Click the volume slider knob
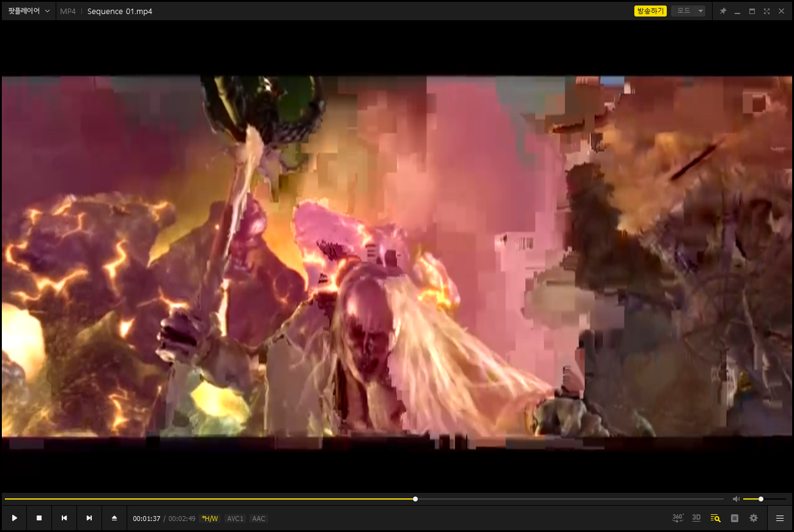794x532 pixels. 761,499
